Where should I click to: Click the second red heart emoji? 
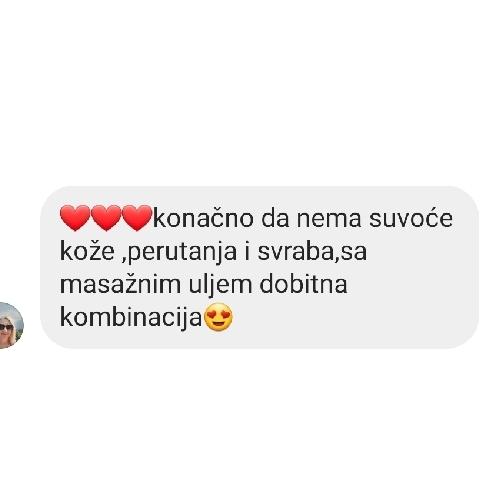[106, 218]
